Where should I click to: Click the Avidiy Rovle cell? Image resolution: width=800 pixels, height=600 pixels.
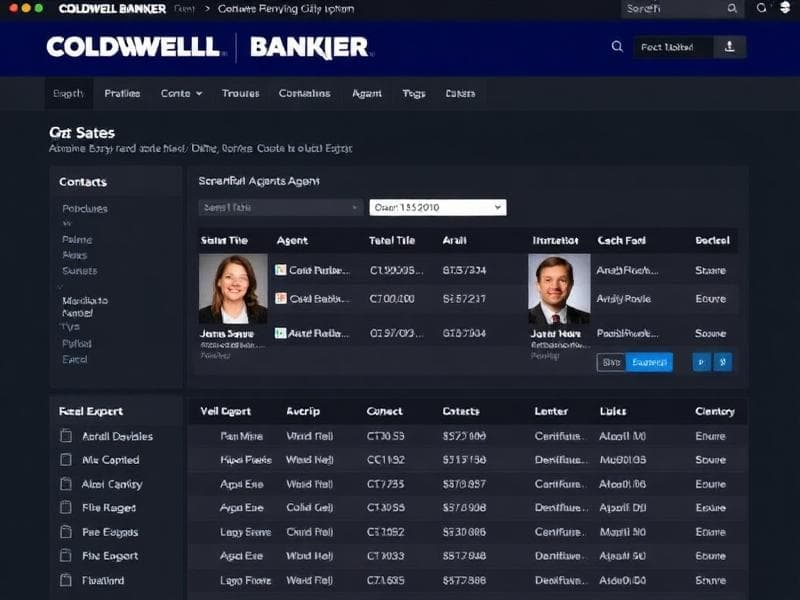(x=623, y=299)
